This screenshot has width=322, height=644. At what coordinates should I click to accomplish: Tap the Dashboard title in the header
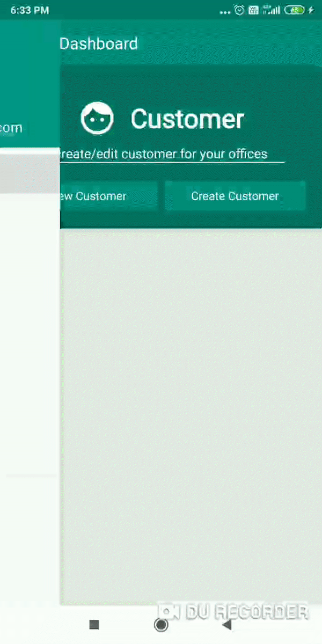pyautogui.click(x=99, y=43)
